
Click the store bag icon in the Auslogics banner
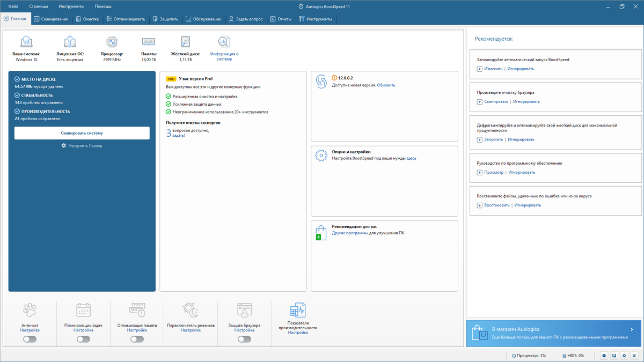480,333
